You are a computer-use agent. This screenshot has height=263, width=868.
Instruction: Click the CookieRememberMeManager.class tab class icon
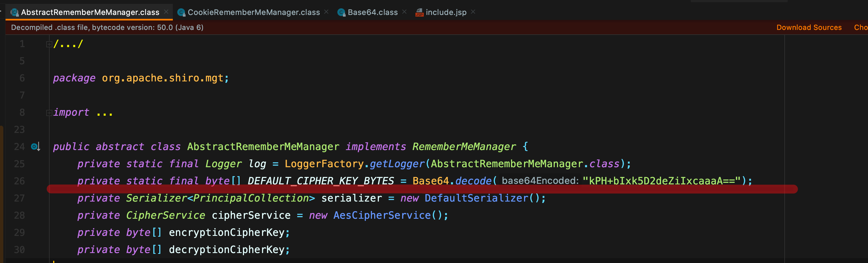(181, 12)
